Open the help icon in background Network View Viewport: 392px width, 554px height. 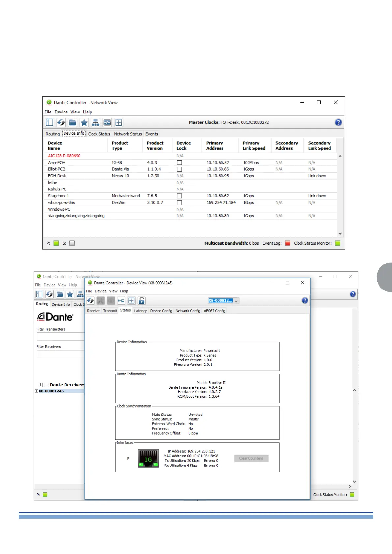[x=353, y=294]
